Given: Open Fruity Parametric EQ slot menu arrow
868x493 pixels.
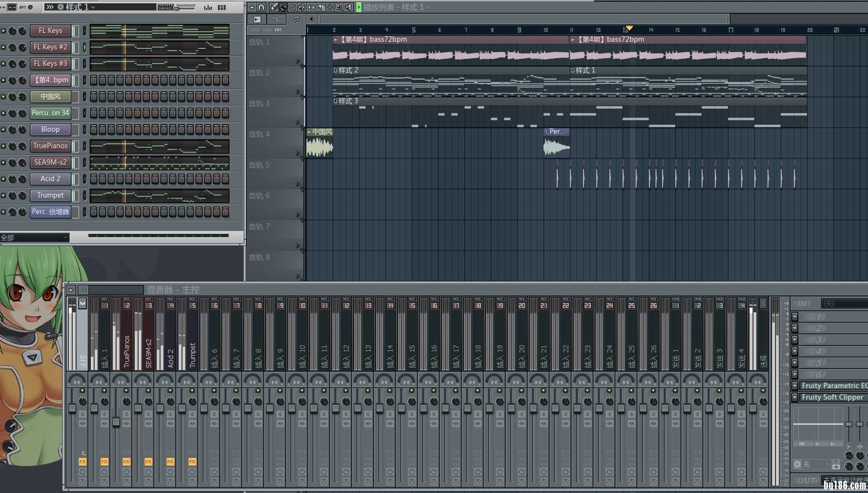Looking at the screenshot, I should (x=794, y=386).
